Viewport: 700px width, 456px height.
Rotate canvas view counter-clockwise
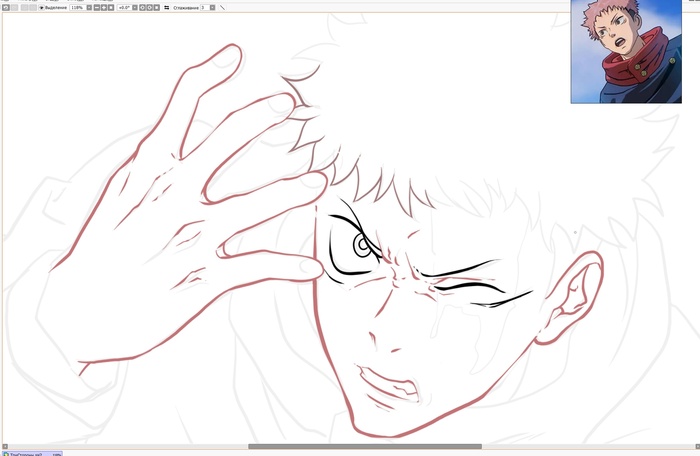142,7
